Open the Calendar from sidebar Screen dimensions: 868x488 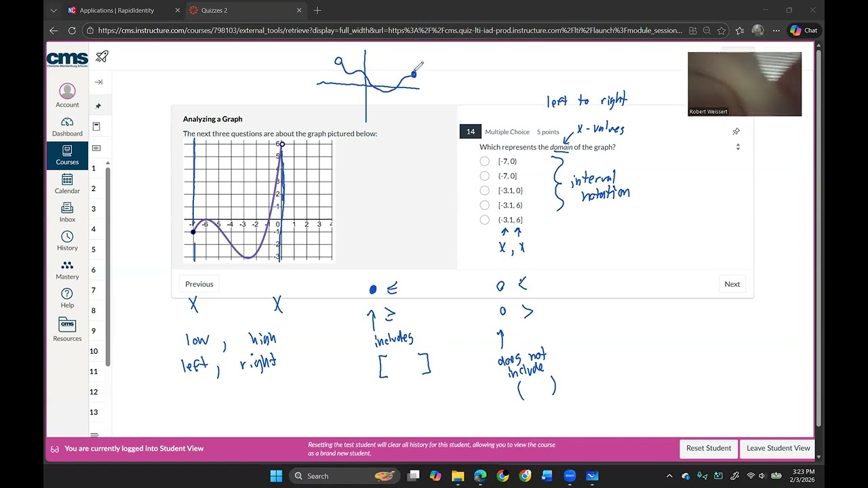[x=67, y=184]
